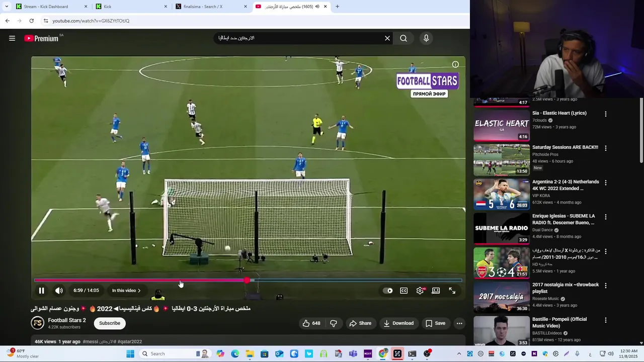Click the address bar URL
Image resolution: width=644 pixels, height=362 pixels.
[x=91, y=21]
